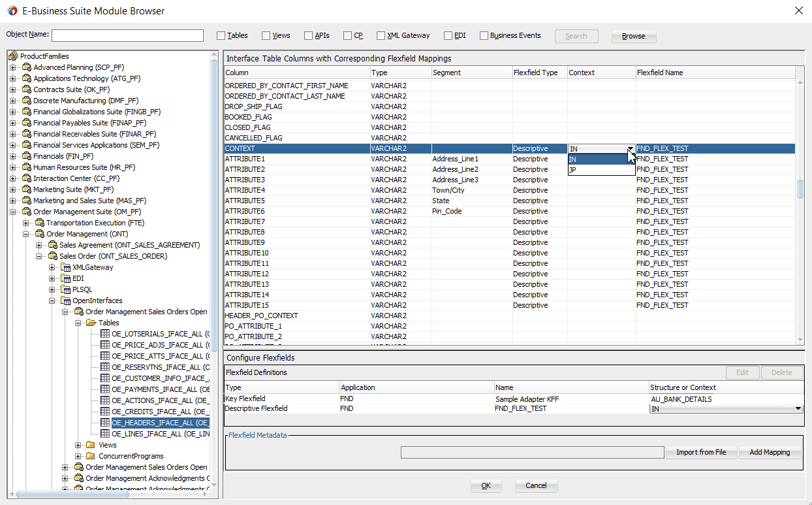The height and width of the screenshot is (505, 812).
Task: Click the PLSQL node icon
Action: (x=66, y=289)
